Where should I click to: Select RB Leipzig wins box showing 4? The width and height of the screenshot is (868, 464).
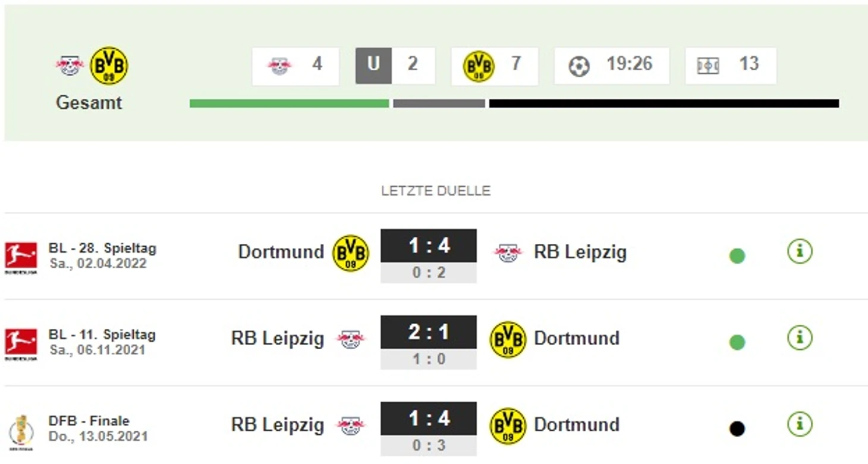(295, 65)
